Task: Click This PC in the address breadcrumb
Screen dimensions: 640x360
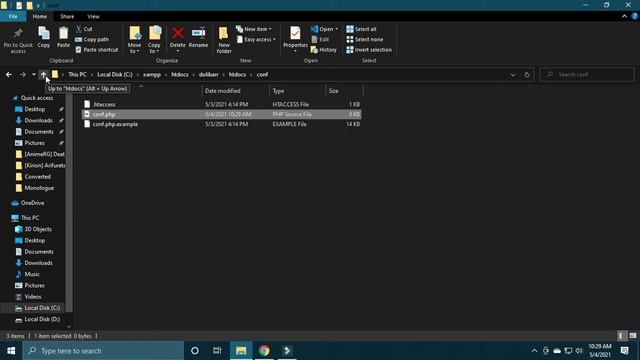Action: (x=77, y=75)
